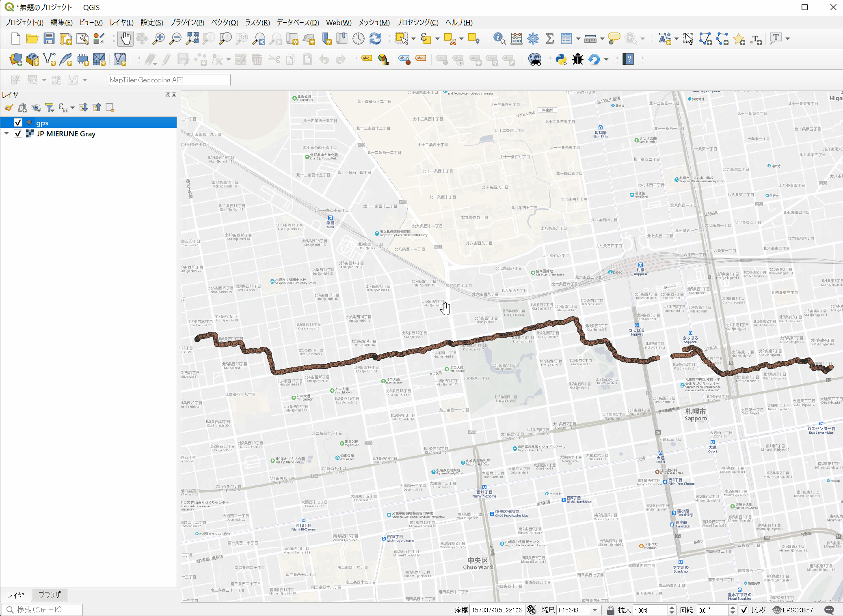This screenshot has height=616, width=843.
Task: Click the New Shapefile Layer icon
Action: [x=49, y=60]
